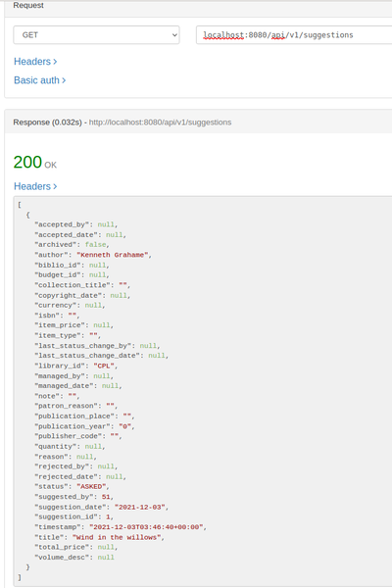Click the 200 status code text
392x588 pixels.
(27, 162)
